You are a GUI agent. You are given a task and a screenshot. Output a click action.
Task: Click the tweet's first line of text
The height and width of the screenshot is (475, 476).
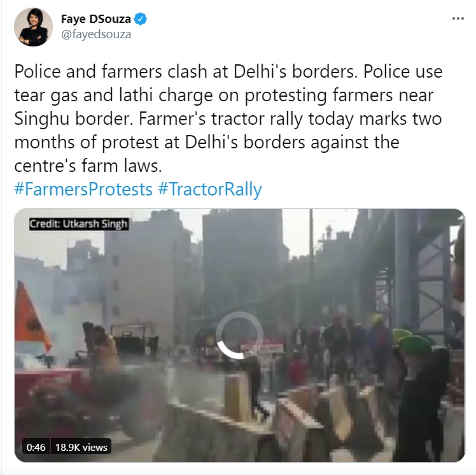tap(228, 71)
